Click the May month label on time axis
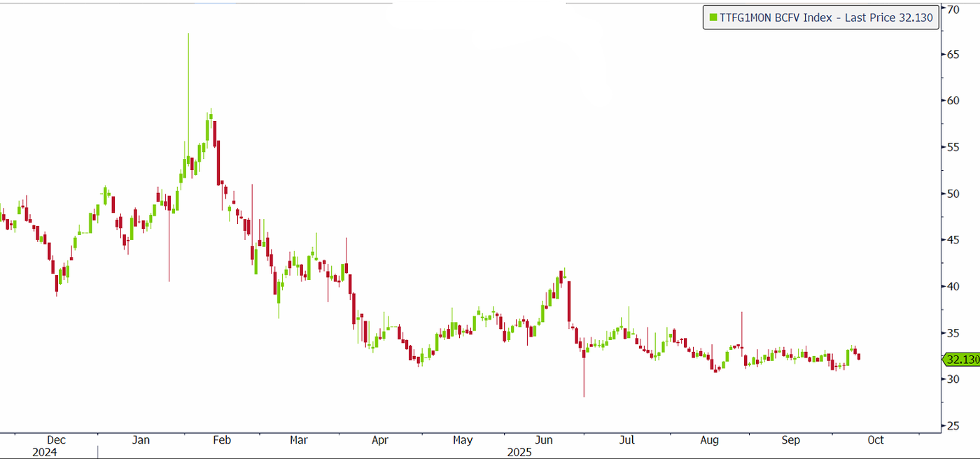This screenshot has width=980, height=459. 462,440
